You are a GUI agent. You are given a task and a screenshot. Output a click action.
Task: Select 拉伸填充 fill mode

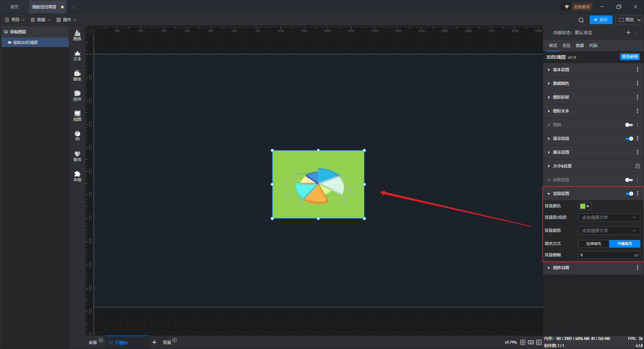click(594, 244)
